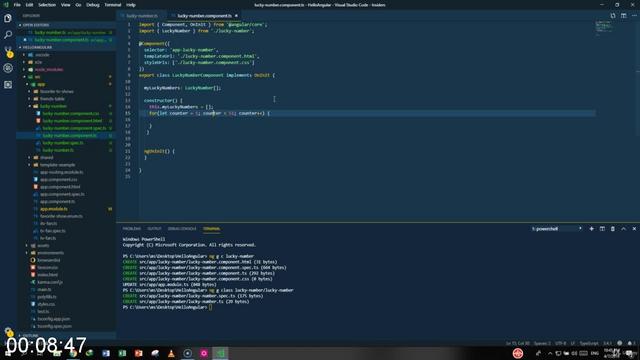Open app.module.ts in the explorer tree
Image resolution: width=640 pixels, height=360 pixels.
54,209
